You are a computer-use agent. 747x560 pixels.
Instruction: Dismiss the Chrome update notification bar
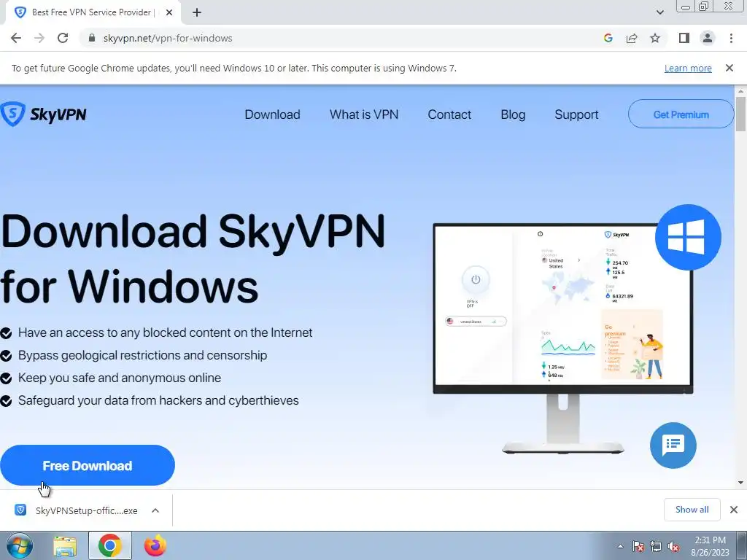coord(729,68)
